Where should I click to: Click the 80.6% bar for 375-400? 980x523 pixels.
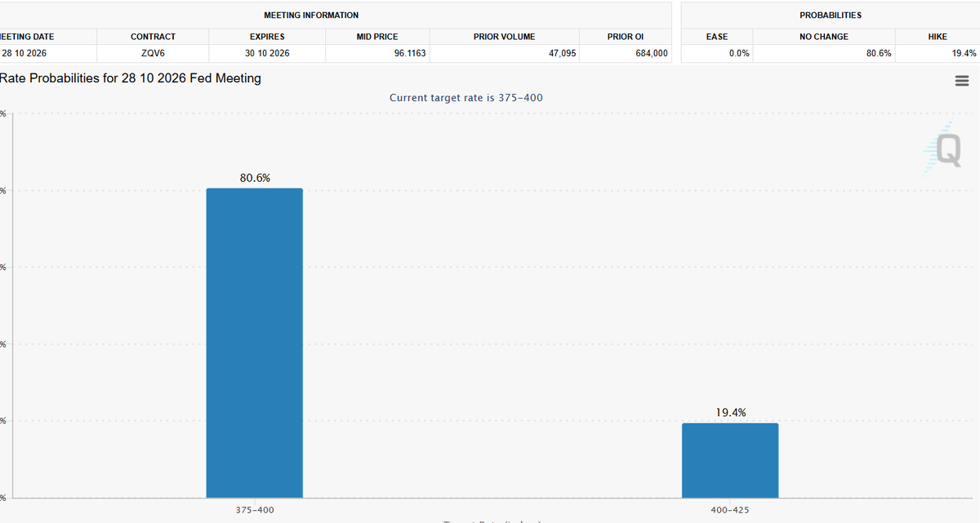click(254, 343)
